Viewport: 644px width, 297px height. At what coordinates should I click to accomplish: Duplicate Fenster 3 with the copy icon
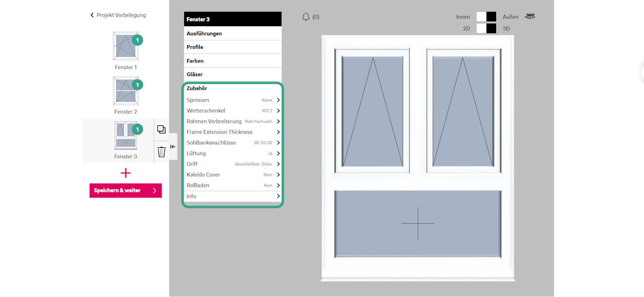click(x=162, y=129)
